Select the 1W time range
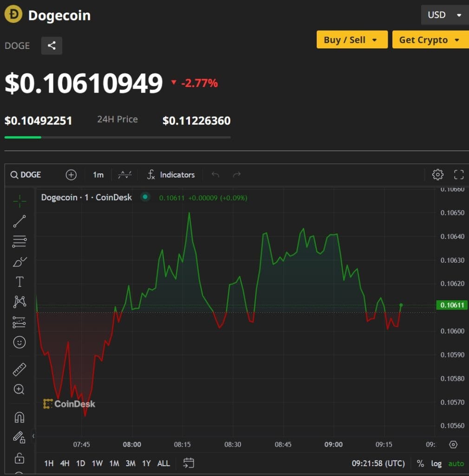Viewport: 469px width, 476px height. pyautogui.click(x=97, y=463)
